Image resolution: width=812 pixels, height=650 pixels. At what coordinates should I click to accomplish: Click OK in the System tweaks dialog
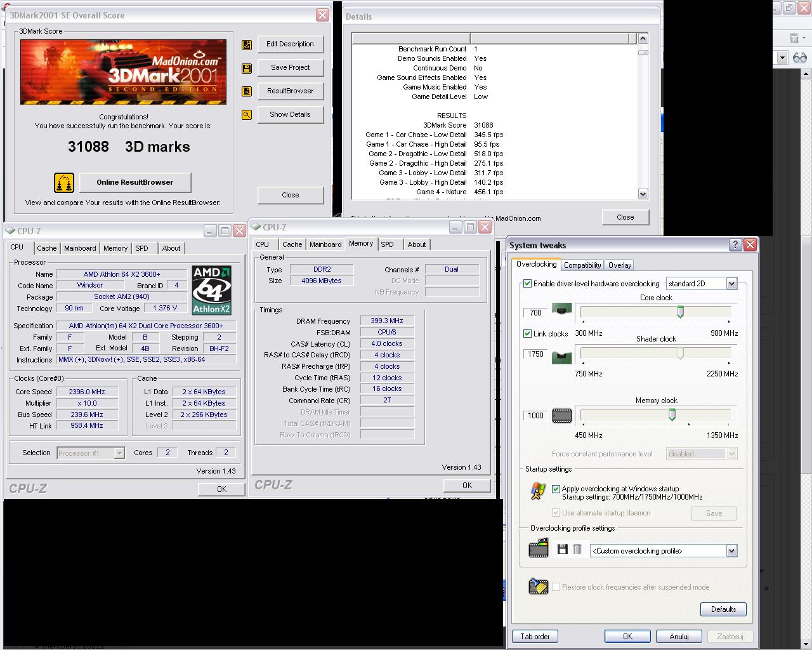click(627, 637)
